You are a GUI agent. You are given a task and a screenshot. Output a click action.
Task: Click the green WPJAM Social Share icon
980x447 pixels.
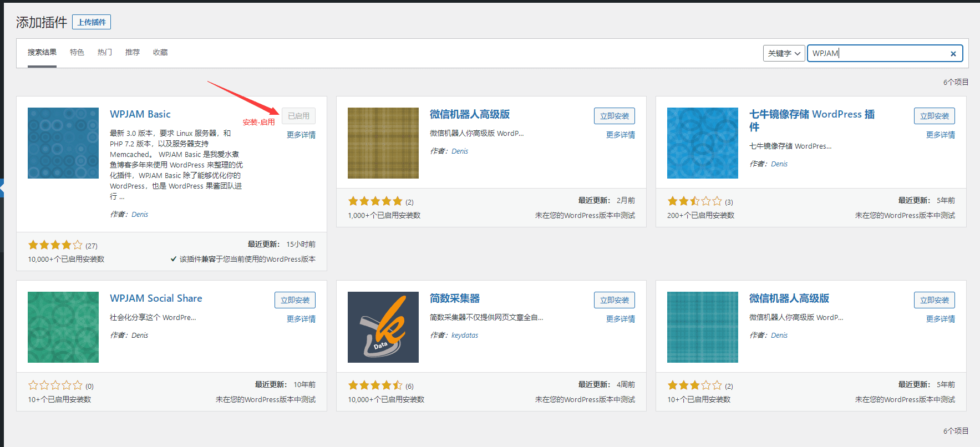(63, 327)
